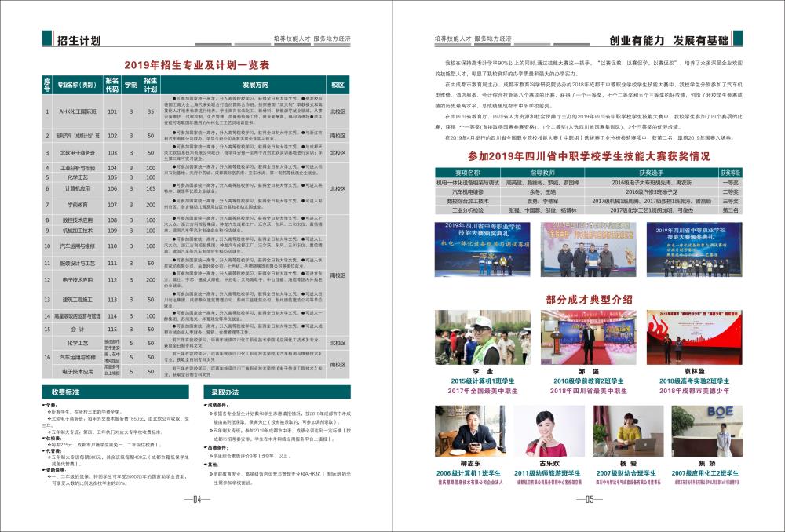Click the 部分成才典型介绍 heading

pos(588,299)
